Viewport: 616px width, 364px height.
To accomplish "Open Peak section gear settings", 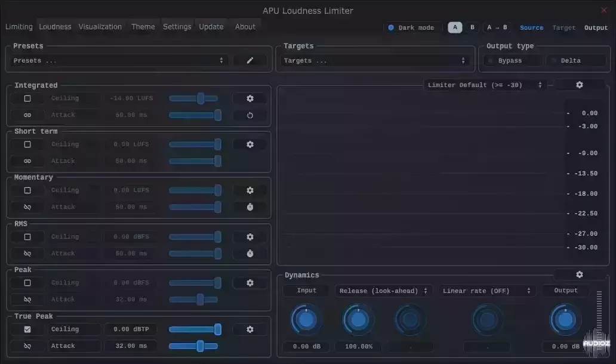I will [250, 283].
